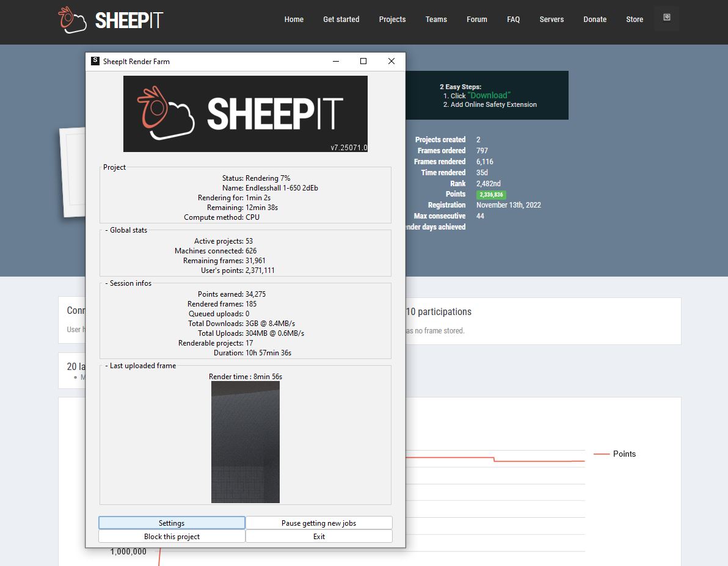Viewport: 728px width, 566px height.
Task: Click the rank value "2,482nd" on profile
Action: (489, 183)
